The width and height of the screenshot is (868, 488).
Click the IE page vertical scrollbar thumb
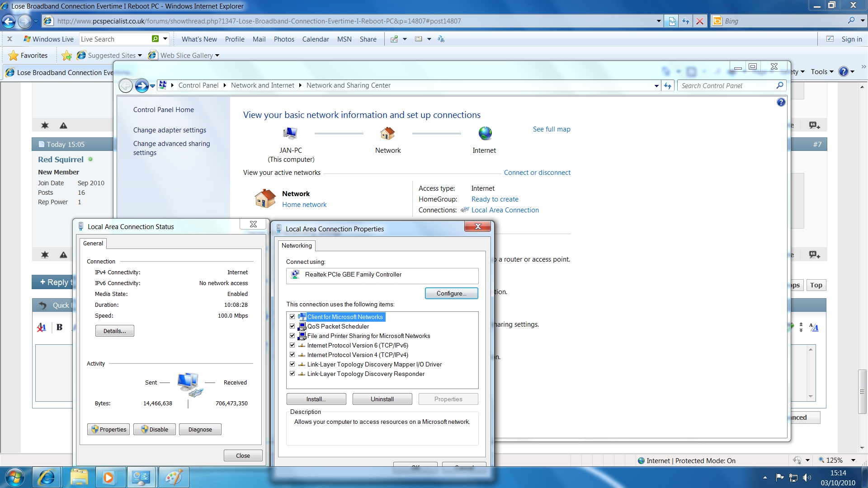862,391
